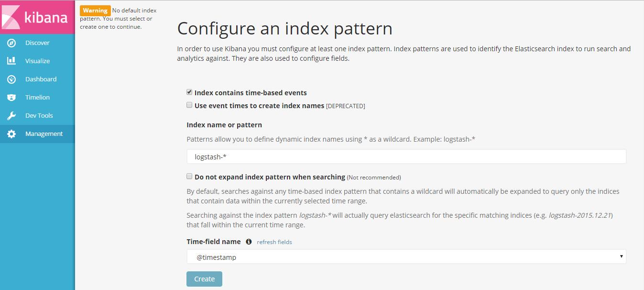
Task: Click the Dashboard gauge icon
Action: [11, 79]
